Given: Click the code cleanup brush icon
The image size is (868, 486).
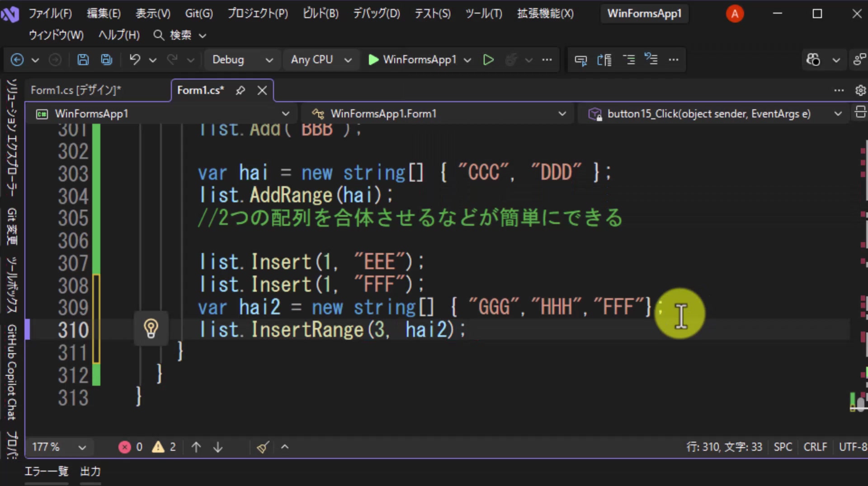Looking at the screenshot, I should point(263,447).
